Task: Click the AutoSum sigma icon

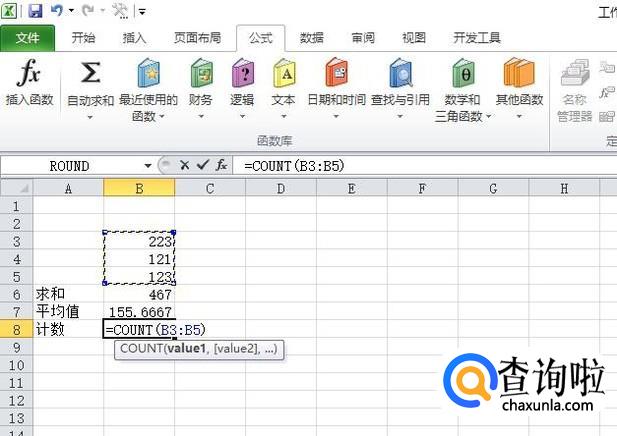Action: coord(90,73)
